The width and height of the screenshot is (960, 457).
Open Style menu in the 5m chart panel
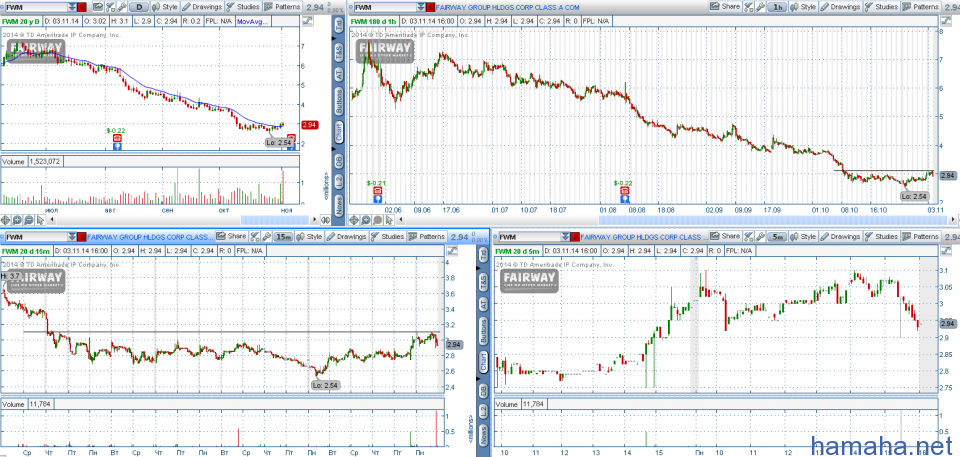803,236
